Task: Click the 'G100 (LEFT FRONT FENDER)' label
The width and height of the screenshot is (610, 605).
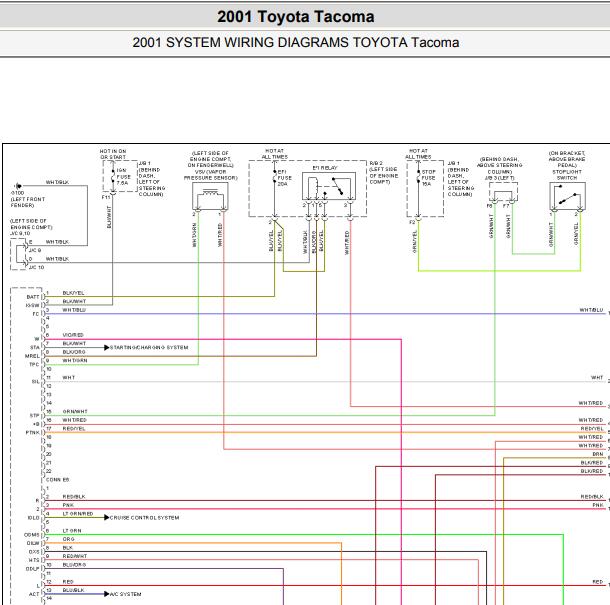Action: pos(27,199)
